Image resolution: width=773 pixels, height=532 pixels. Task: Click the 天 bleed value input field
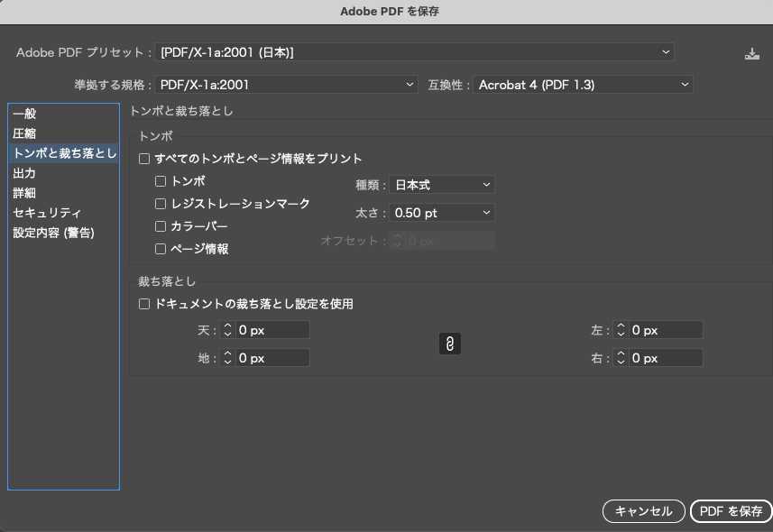coord(272,331)
